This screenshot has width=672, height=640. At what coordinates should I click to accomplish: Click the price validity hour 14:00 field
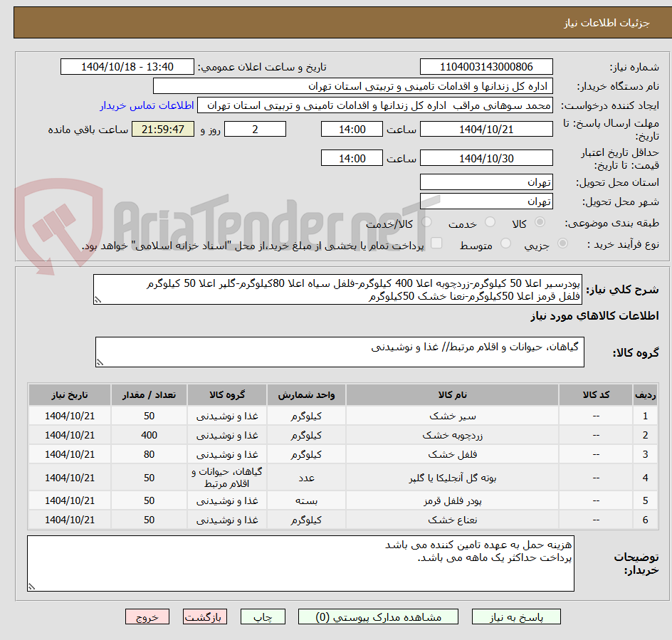[352, 158]
